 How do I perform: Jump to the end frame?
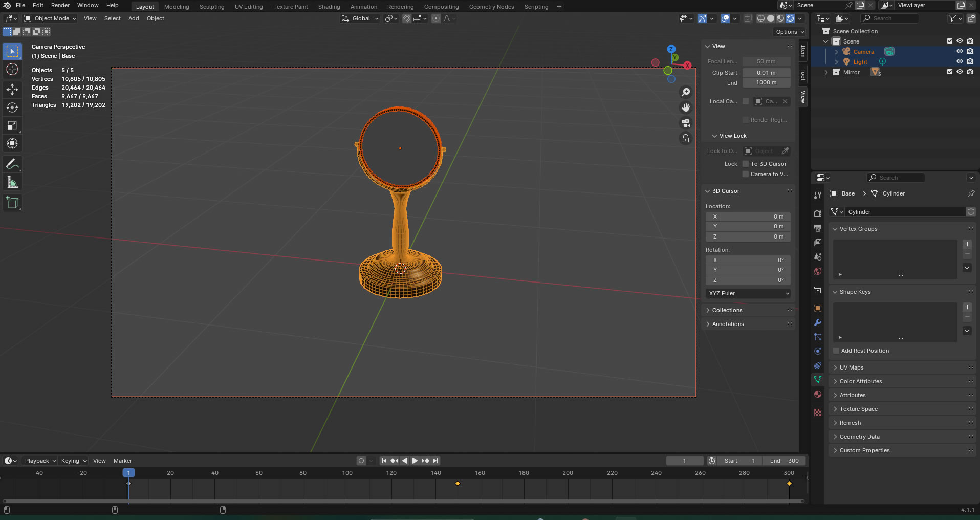click(x=435, y=461)
